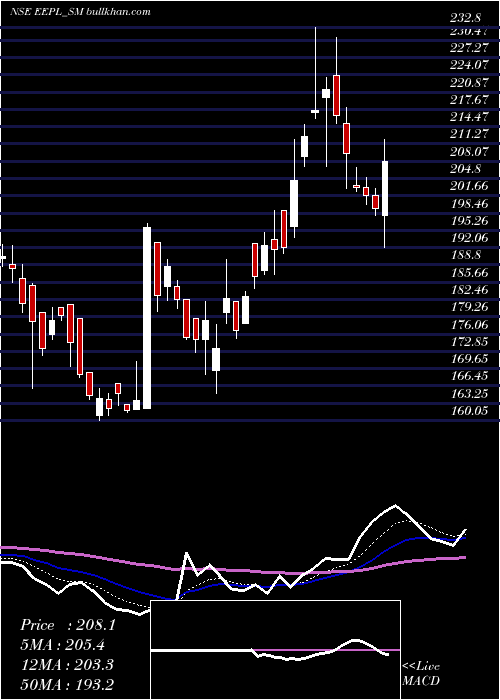Click the <<Live MACD label
The height and width of the screenshot is (700, 500).
(421, 674)
